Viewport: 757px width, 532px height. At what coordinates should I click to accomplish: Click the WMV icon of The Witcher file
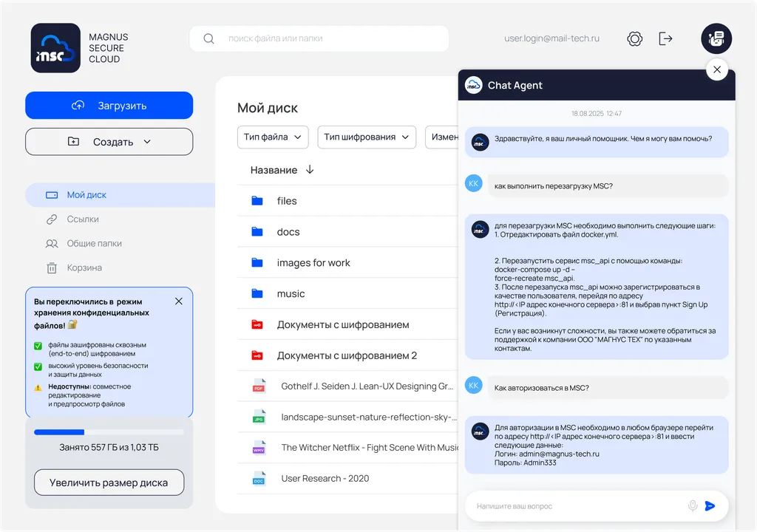(x=259, y=448)
